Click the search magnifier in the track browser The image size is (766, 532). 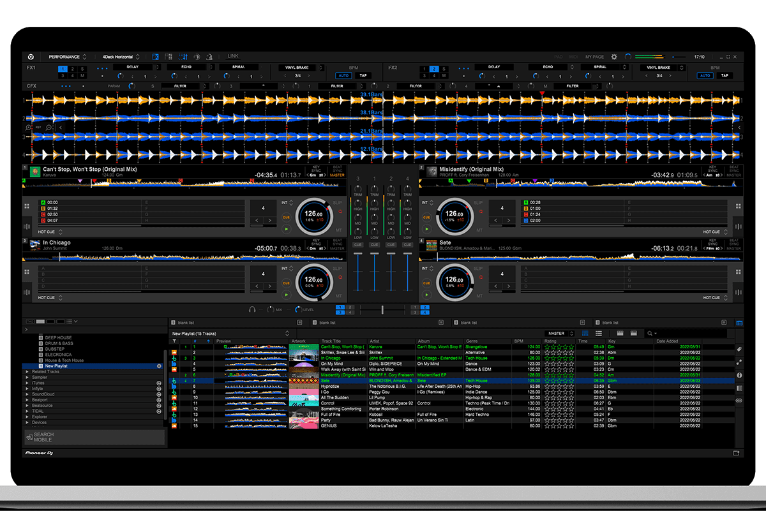(x=650, y=334)
